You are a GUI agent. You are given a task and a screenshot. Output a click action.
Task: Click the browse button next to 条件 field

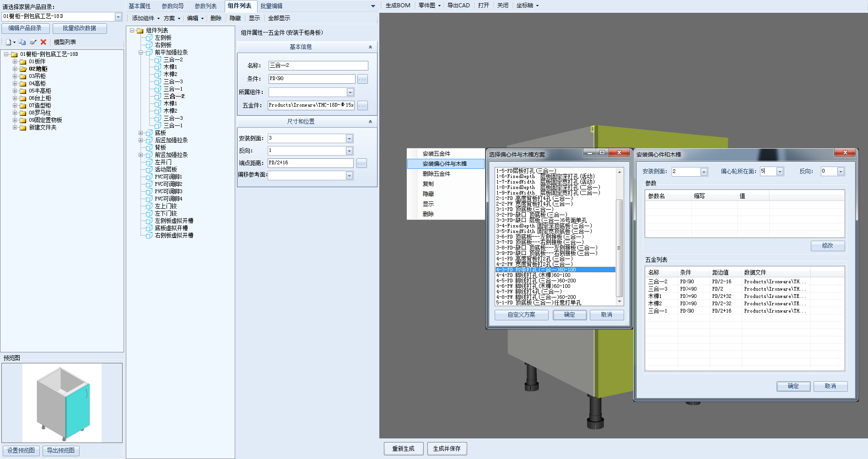coord(362,79)
